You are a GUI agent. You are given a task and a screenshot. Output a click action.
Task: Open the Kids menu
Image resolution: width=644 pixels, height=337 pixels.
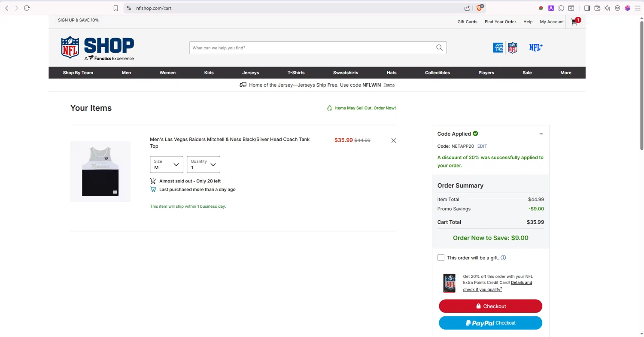(x=209, y=73)
